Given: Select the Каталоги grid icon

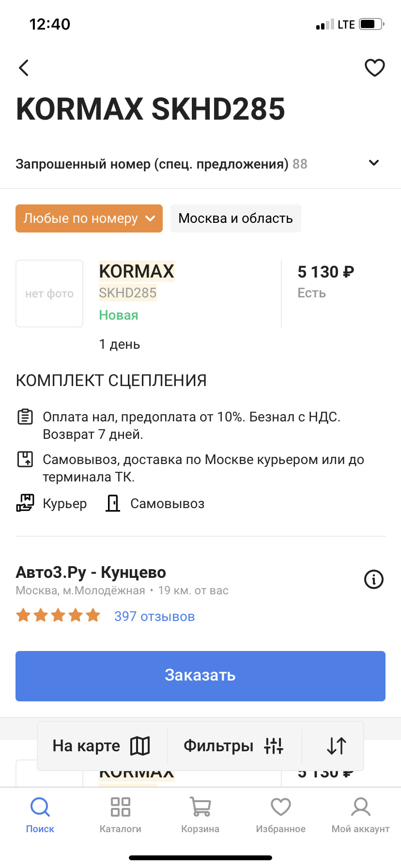Looking at the screenshot, I should [x=120, y=808].
